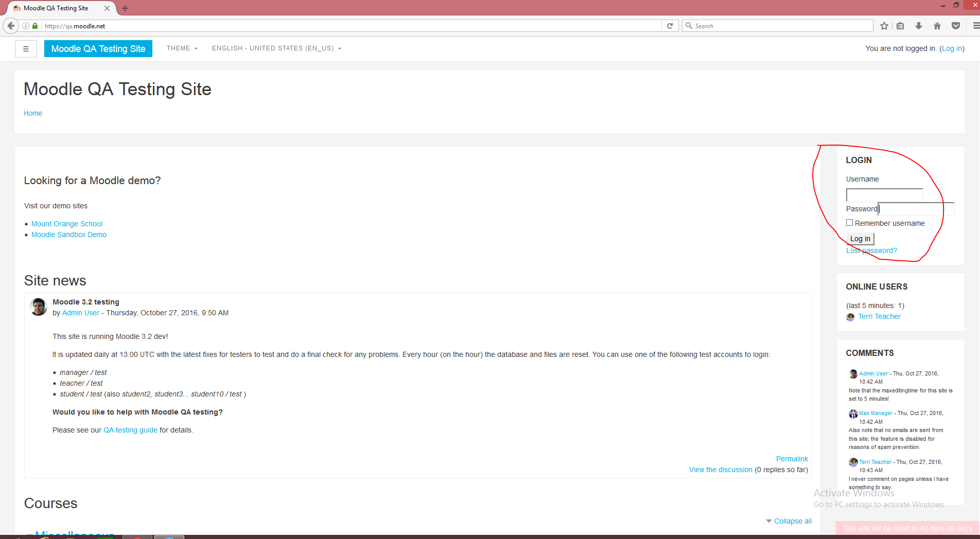
Task: Click the Comments block heading
Action: click(870, 353)
